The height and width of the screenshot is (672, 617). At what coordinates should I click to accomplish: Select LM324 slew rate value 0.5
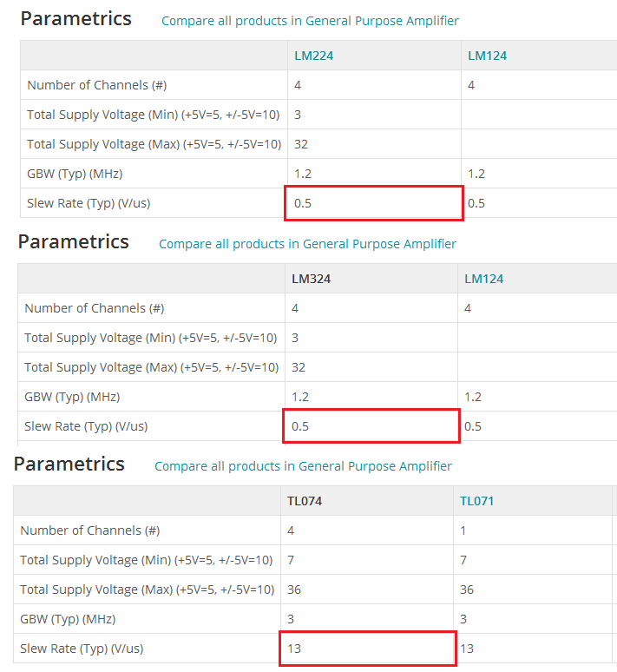(x=300, y=426)
